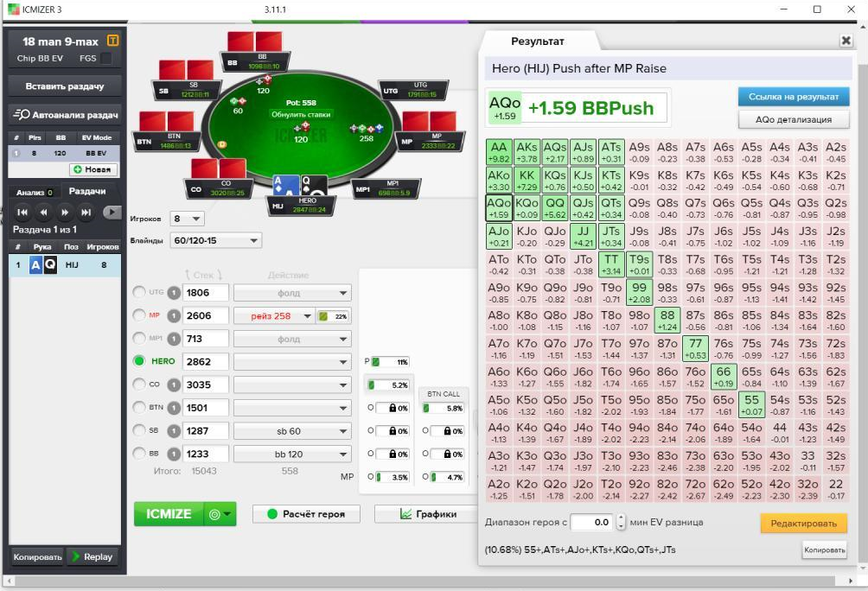Click the play button in hand navigator
Image resolution: width=868 pixels, height=591 pixels.
pyautogui.click(x=112, y=212)
